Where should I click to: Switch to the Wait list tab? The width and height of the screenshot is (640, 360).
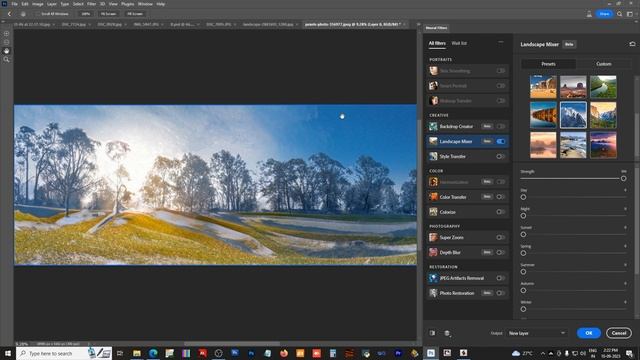coord(459,43)
